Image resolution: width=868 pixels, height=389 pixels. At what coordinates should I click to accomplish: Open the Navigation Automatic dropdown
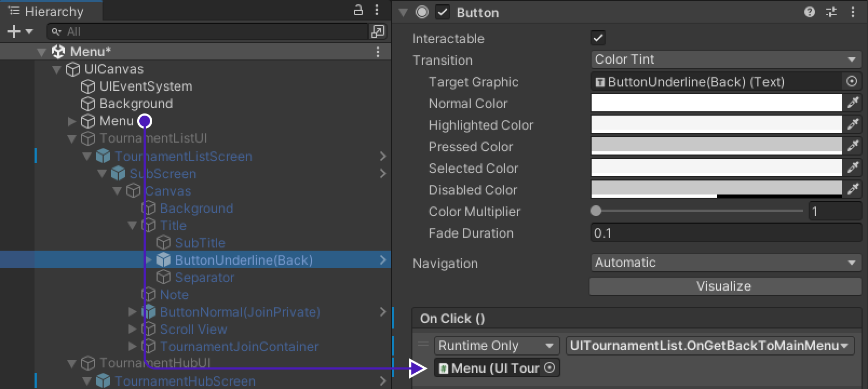[725, 263]
